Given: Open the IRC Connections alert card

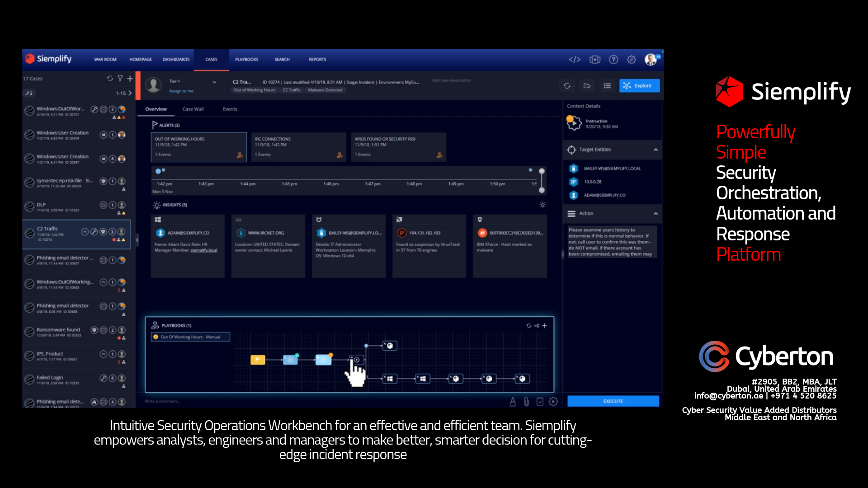Looking at the screenshot, I should (298, 147).
